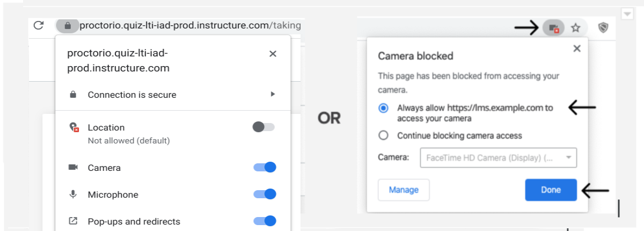Image resolution: width=644 pixels, height=231 pixels.
Task: Click the Camera icon in site permissions
Action: coord(73,168)
